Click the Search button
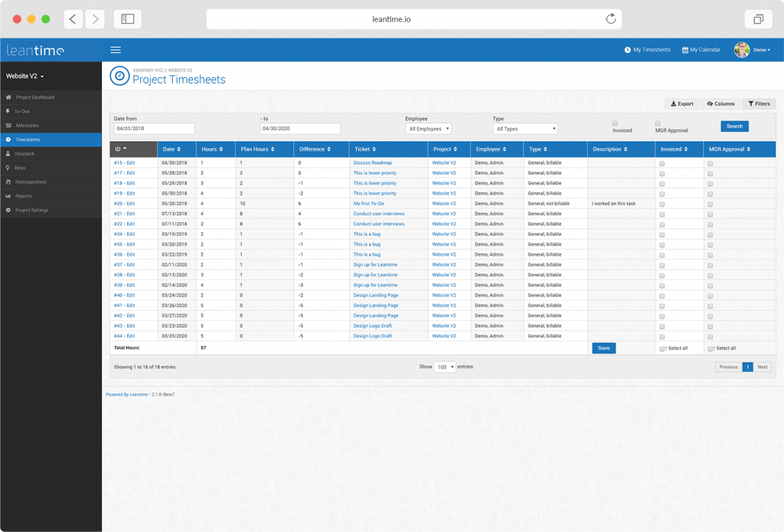 734,126
